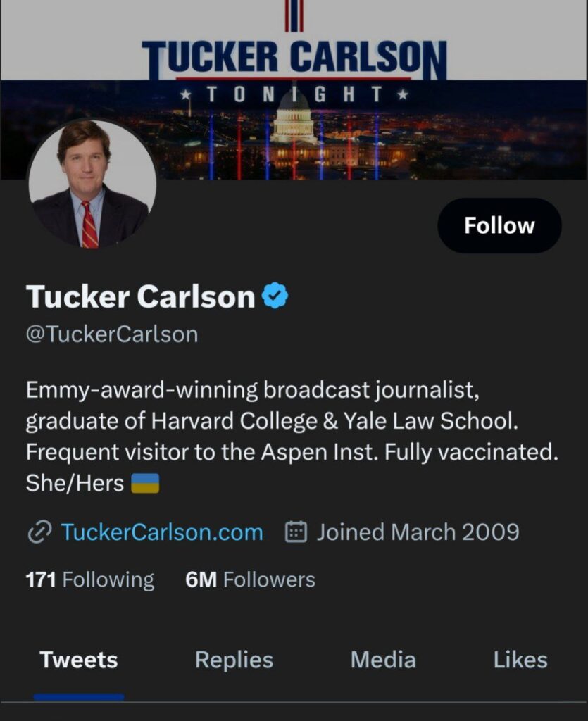Click the @TuckerCarlson handle

tap(112, 334)
